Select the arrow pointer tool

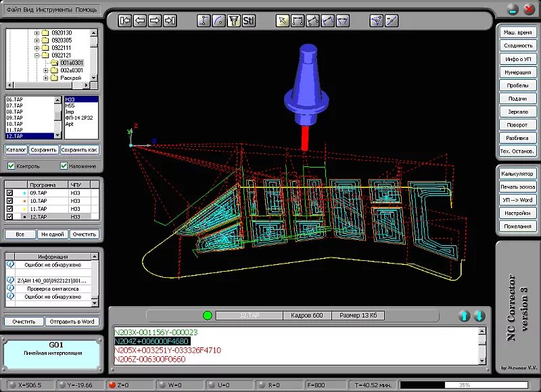click(283, 21)
